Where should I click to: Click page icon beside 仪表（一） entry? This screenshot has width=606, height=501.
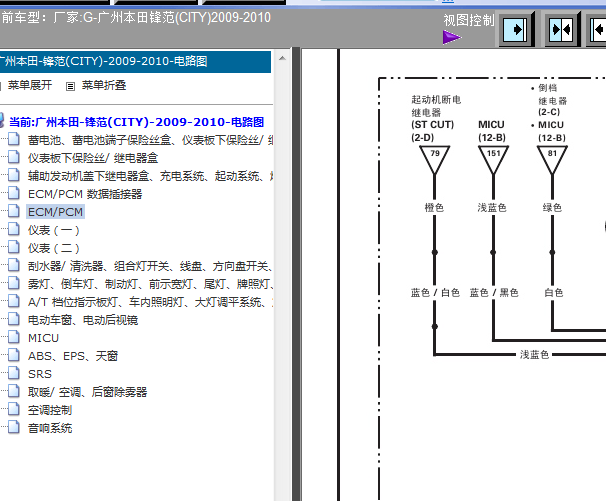[14, 230]
